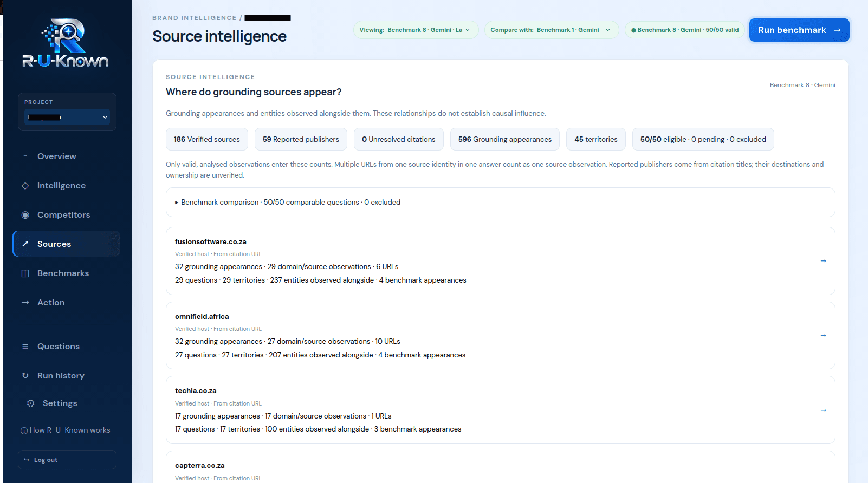Image resolution: width=868 pixels, height=483 pixels.
Task: Click the Where do grounding sources appear heading
Action: (x=254, y=92)
